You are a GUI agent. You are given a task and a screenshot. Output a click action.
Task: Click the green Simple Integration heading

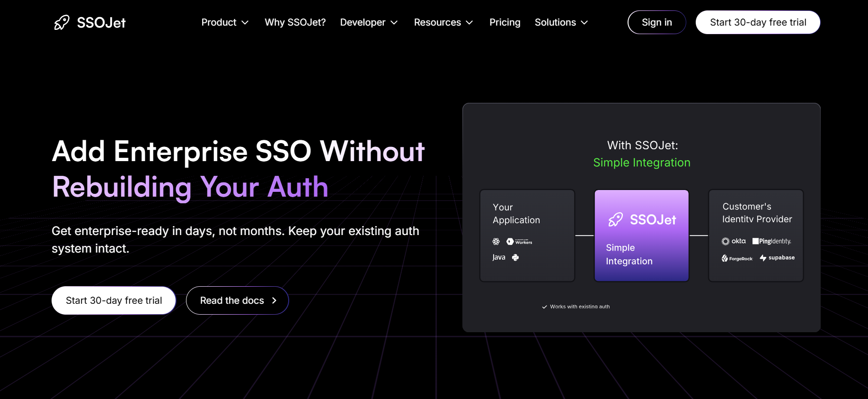coord(642,163)
